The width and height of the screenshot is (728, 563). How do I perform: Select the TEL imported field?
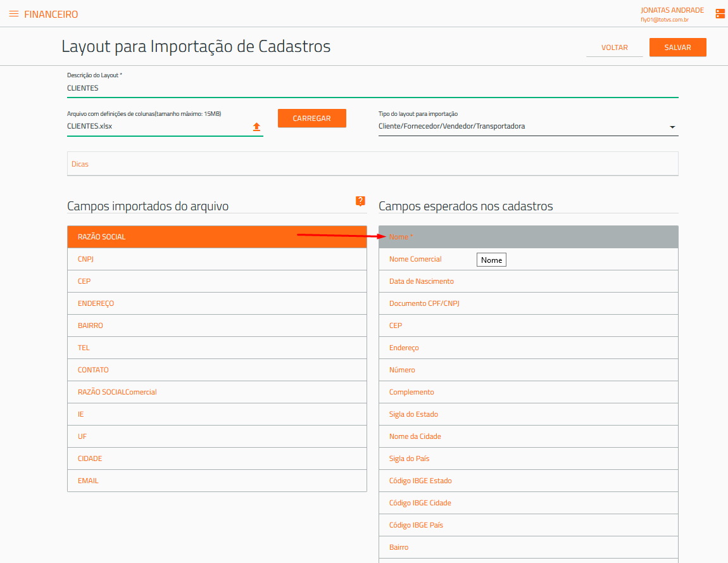click(x=217, y=348)
